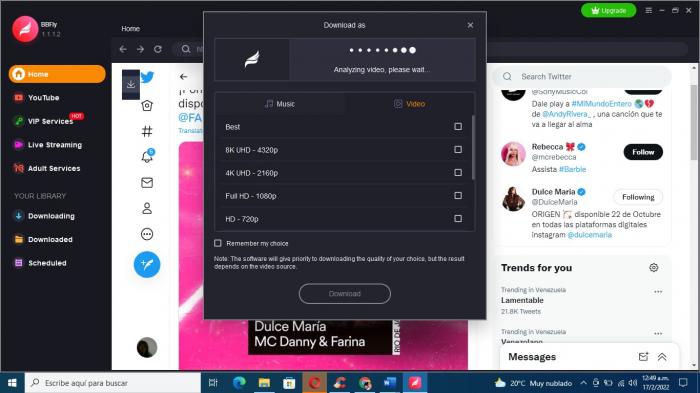Open Task View from taskbar

pos(213,383)
